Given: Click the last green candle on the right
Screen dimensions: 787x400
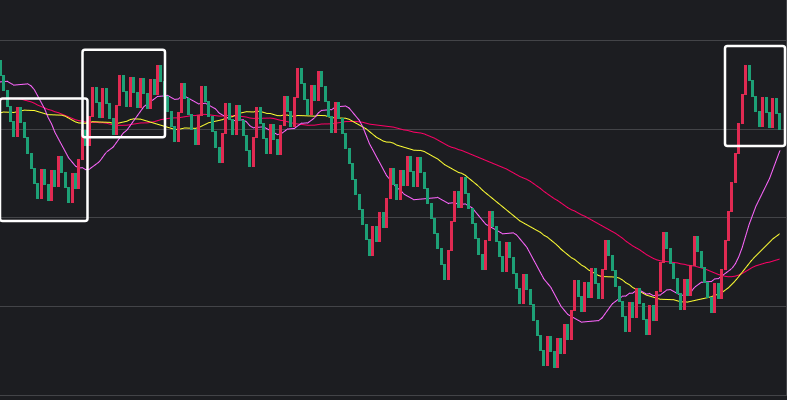Looking at the screenshot, I should [x=780, y=121].
